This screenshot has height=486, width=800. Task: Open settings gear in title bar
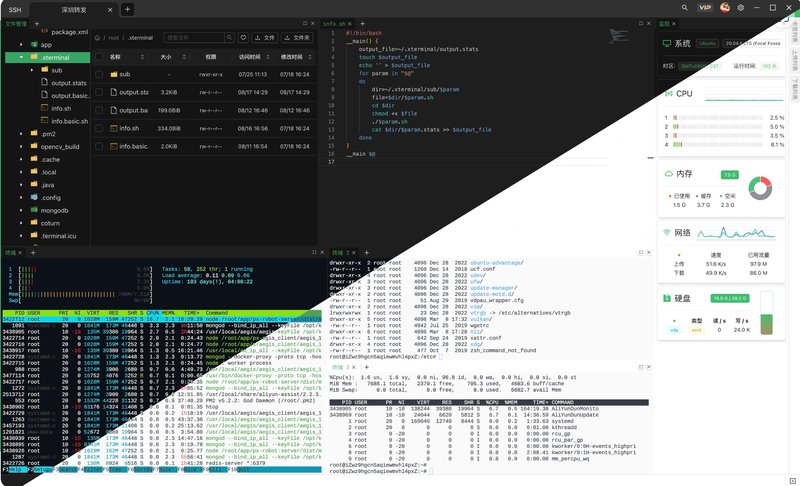point(741,8)
